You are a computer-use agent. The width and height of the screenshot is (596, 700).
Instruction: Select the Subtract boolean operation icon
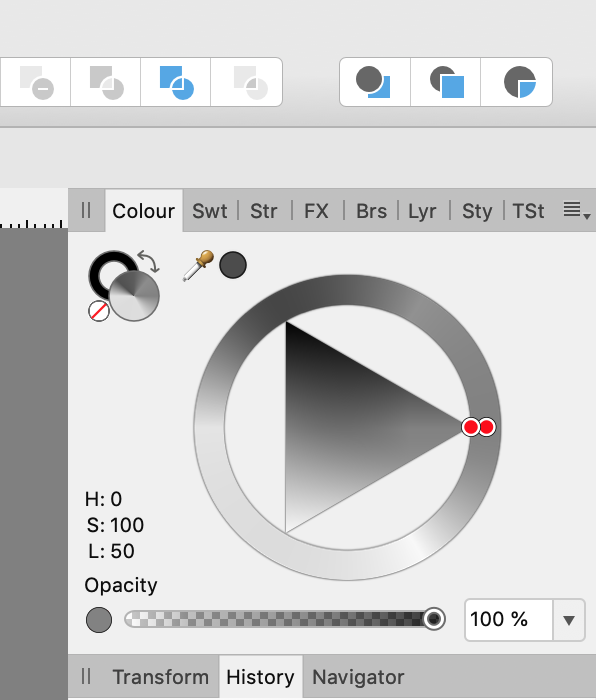click(37, 82)
